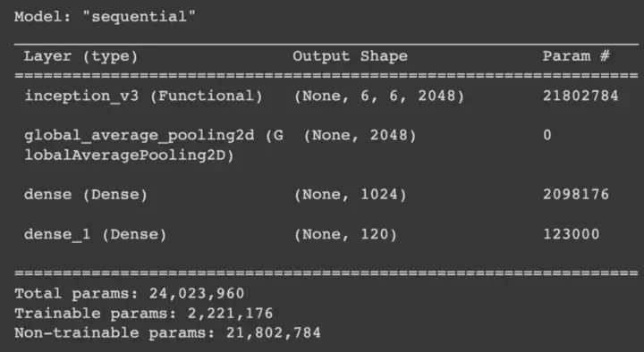Click the (None, 1024) output shape

point(351,195)
